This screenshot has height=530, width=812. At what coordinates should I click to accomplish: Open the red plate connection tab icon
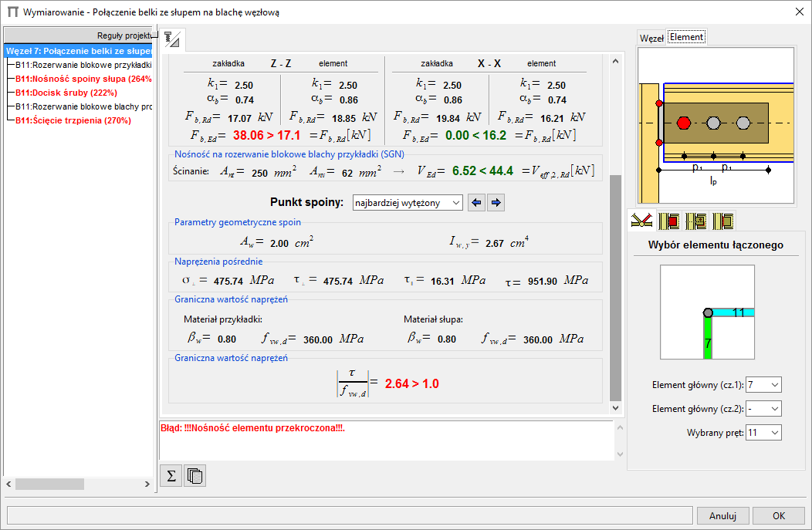click(668, 221)
